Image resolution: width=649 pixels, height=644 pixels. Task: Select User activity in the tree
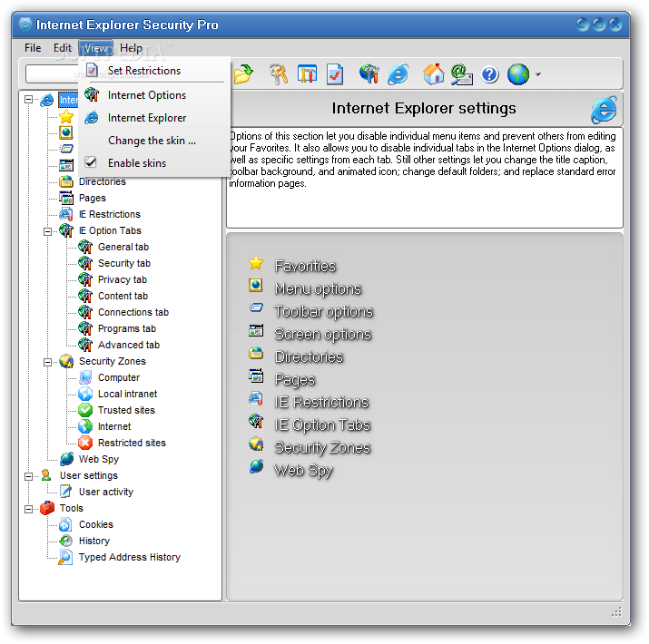[106, 492]
